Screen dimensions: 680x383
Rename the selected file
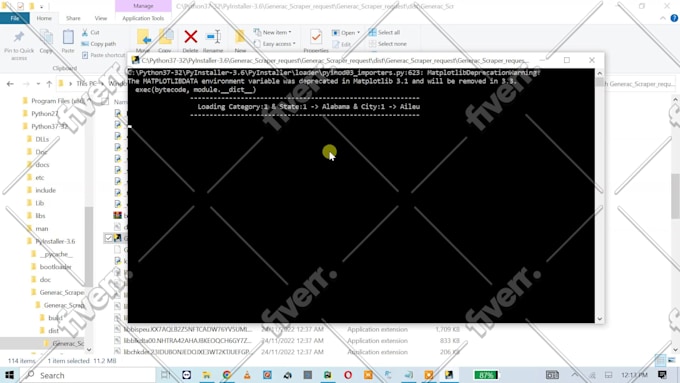pyautogui.click(x=213, y=41)
